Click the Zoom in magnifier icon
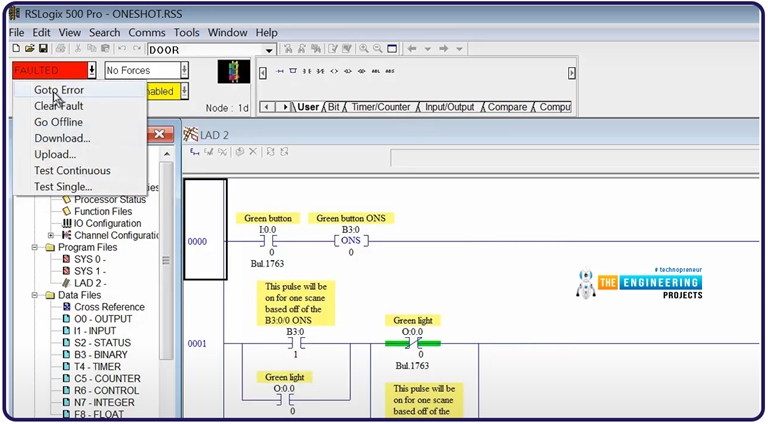Viewport: 768px width, 424px height. click(364, 48)
